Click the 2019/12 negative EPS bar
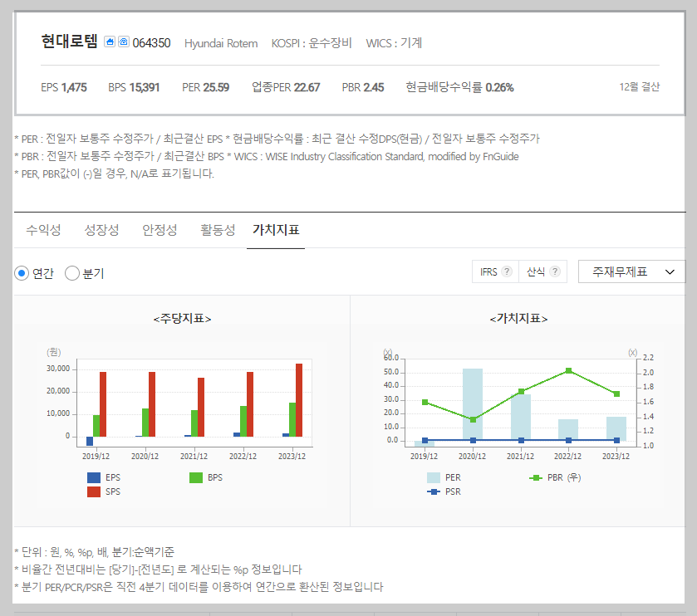This screenshot has height=616, width=697. tap(90, 441)
